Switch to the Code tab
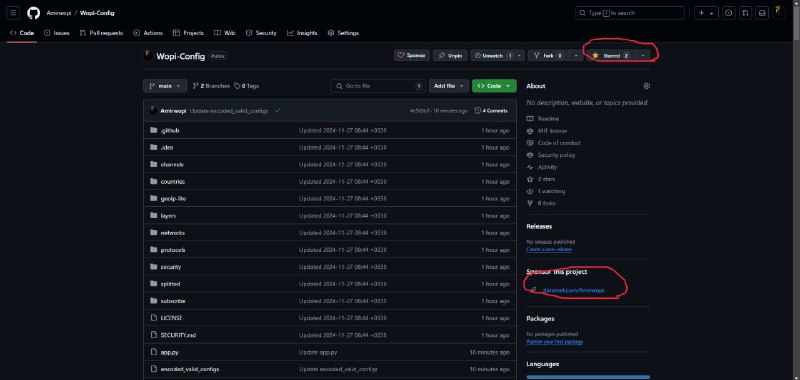Viewport: 800px width, 380px height. click(x=22, y=33)
